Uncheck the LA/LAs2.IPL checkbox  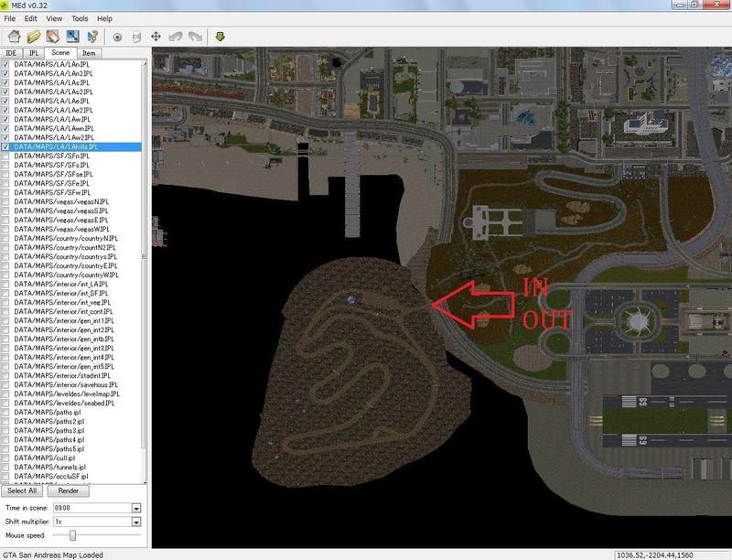[5, 92]
